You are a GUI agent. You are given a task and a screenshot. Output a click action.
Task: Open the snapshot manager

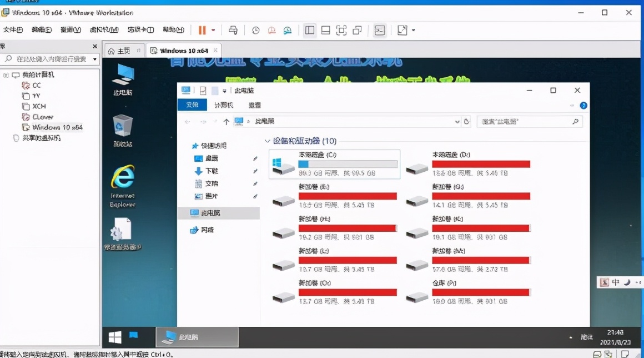tap(288, 30)
